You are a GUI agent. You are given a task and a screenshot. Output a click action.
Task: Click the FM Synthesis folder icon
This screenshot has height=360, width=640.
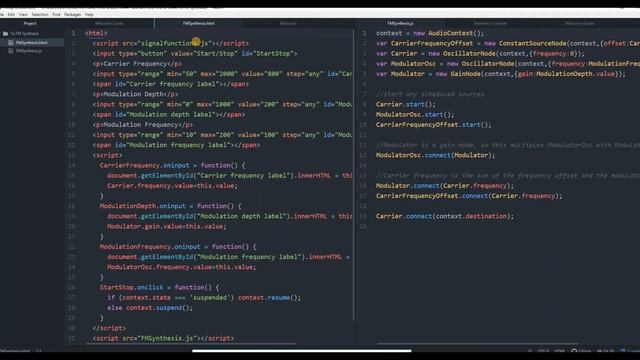(5, 33)
